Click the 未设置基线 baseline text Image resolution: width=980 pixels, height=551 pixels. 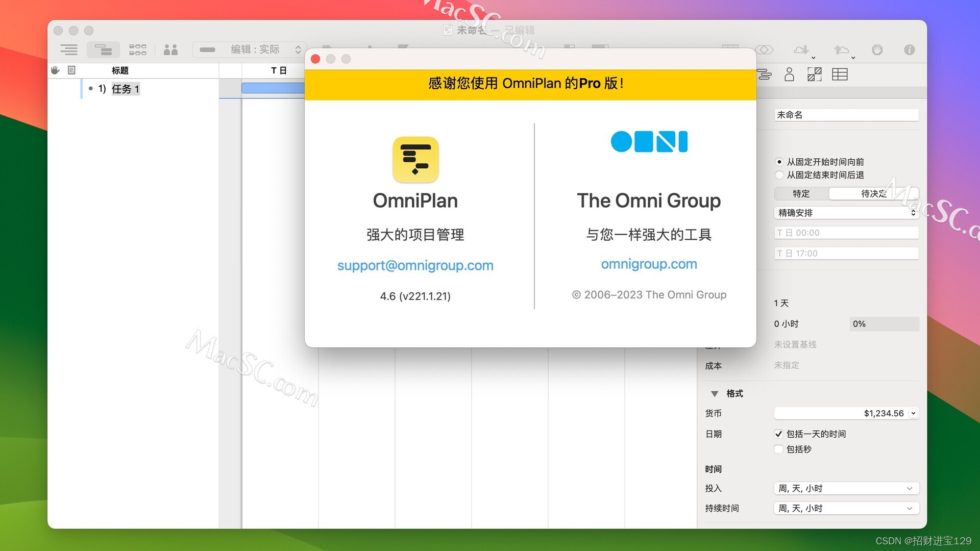[795, 344]
